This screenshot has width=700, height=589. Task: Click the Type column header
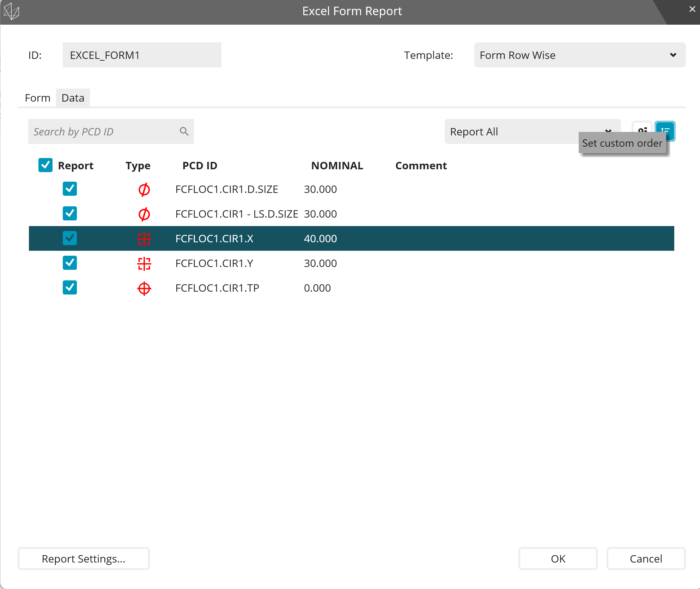pos(138,165)
